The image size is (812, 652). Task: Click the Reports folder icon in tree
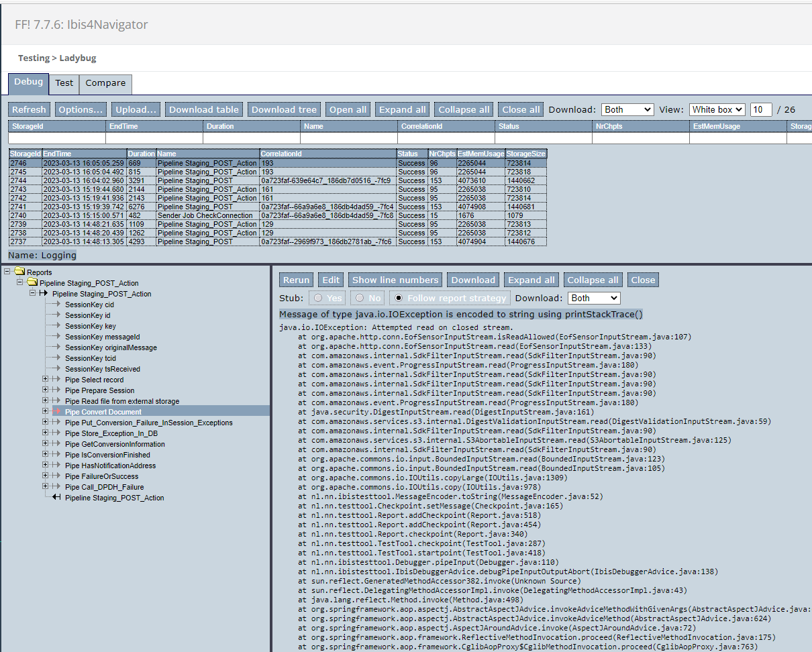(19, 272)
